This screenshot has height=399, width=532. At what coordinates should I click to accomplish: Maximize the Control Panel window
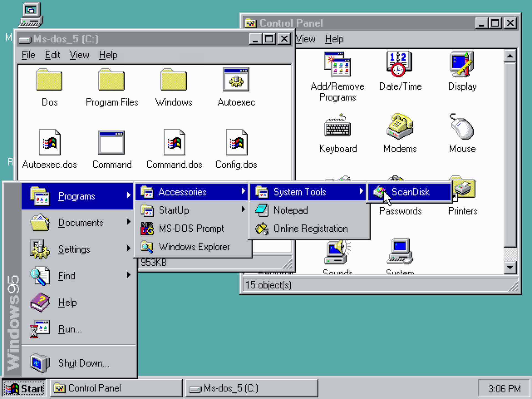click(495, 23)
